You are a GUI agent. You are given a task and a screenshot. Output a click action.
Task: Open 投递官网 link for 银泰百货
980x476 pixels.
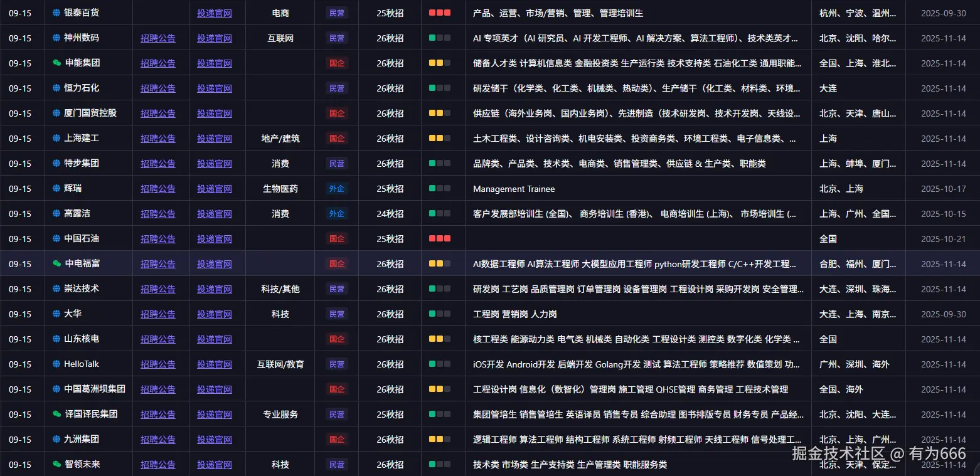(x=215, y=13)
